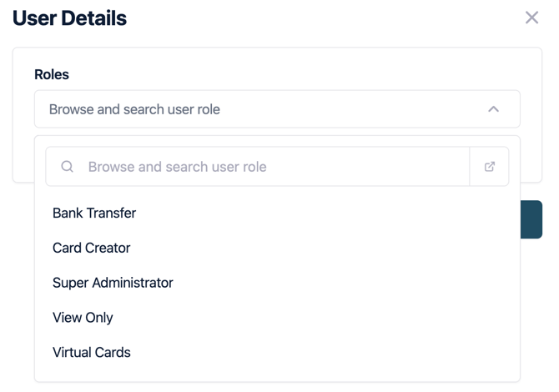The image size is (559, 392).
Task: Close the User Details dialog
Action: pos(531,18)
